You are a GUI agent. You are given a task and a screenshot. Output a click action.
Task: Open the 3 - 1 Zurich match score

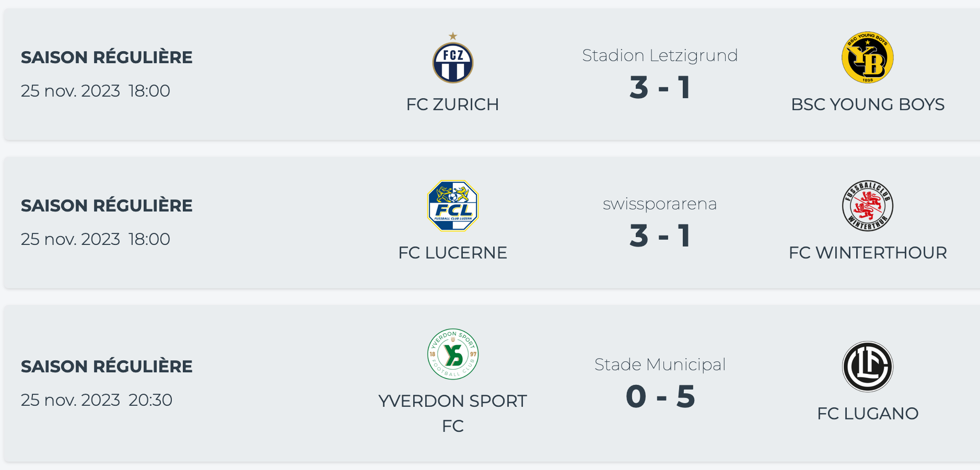tap(660, 88)
